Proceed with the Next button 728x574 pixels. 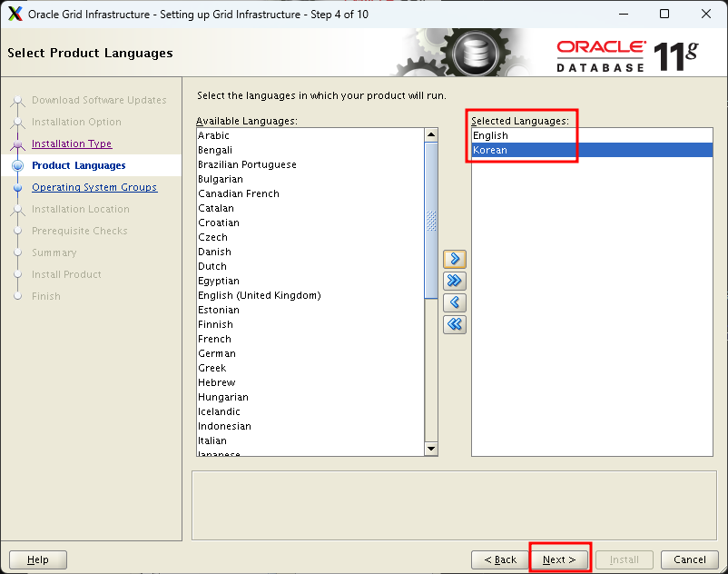click(x=559, y=559)
